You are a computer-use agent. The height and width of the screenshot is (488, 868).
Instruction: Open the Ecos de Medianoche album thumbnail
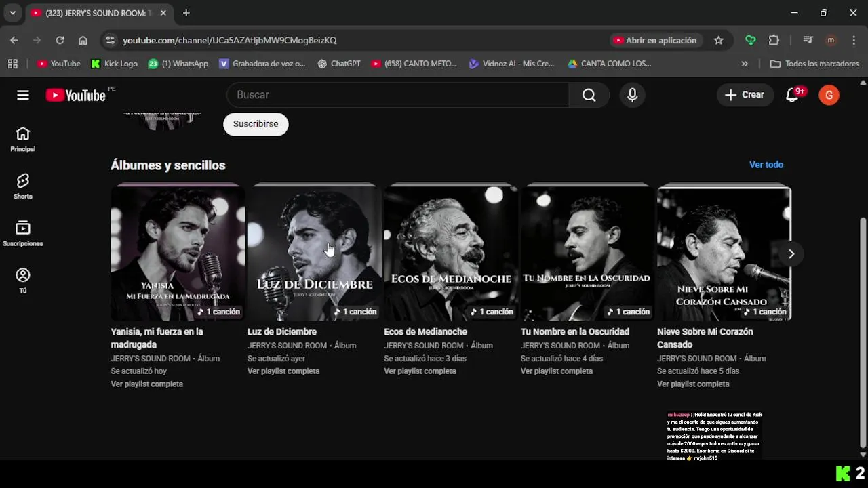click(450, 252)
